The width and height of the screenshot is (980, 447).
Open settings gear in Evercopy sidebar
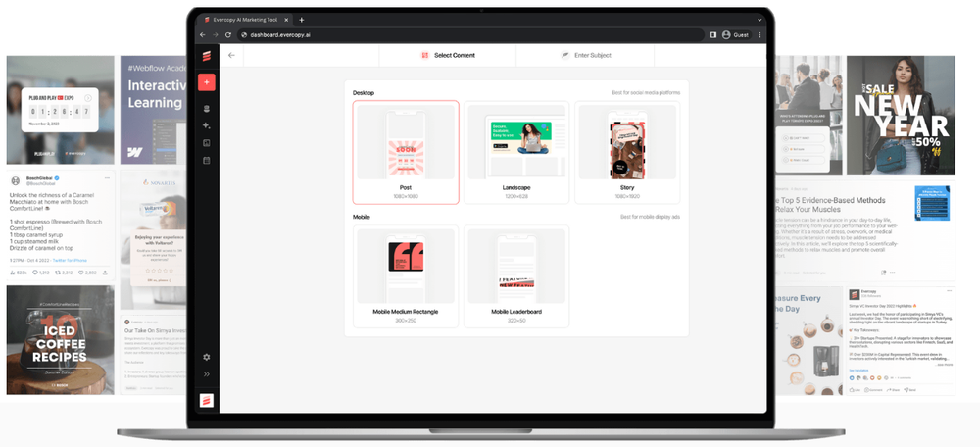tap(206, 357)
